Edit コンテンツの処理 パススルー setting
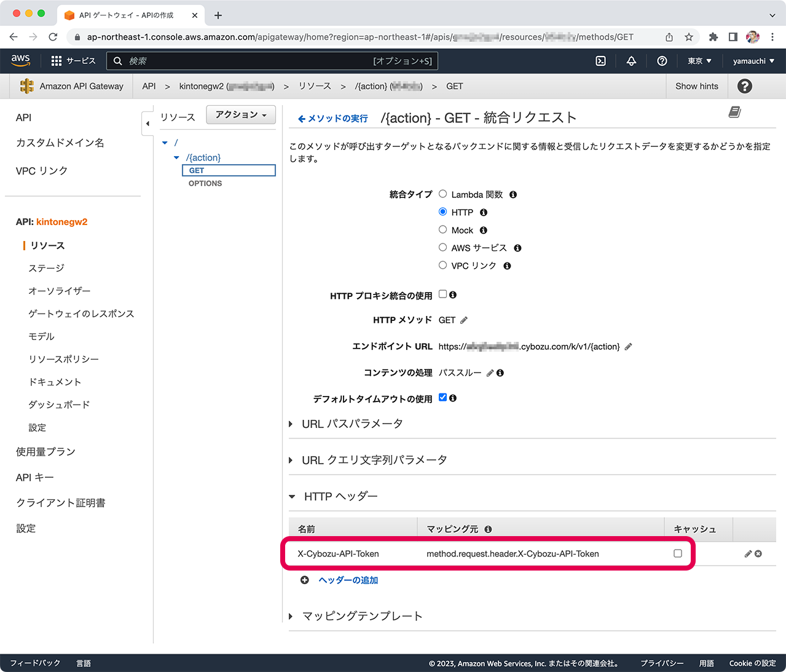The height and width of the screenshot is (672, 786). [490, 373]
